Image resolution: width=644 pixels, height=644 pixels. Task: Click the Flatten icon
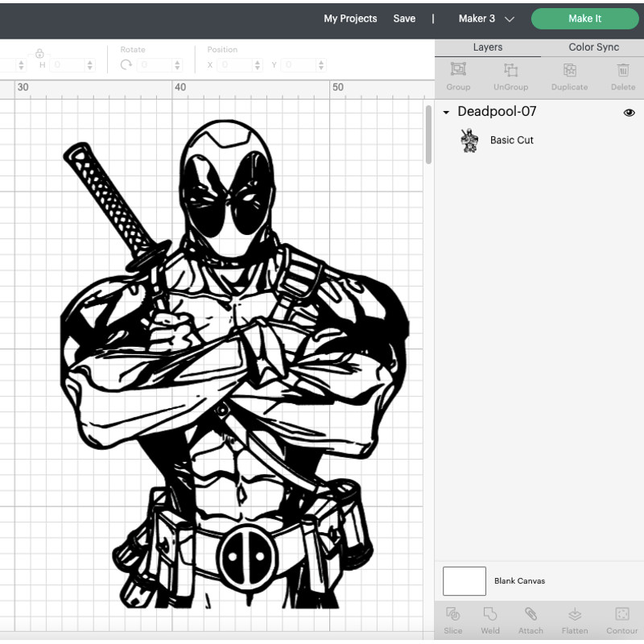click(x=575, y=614)
